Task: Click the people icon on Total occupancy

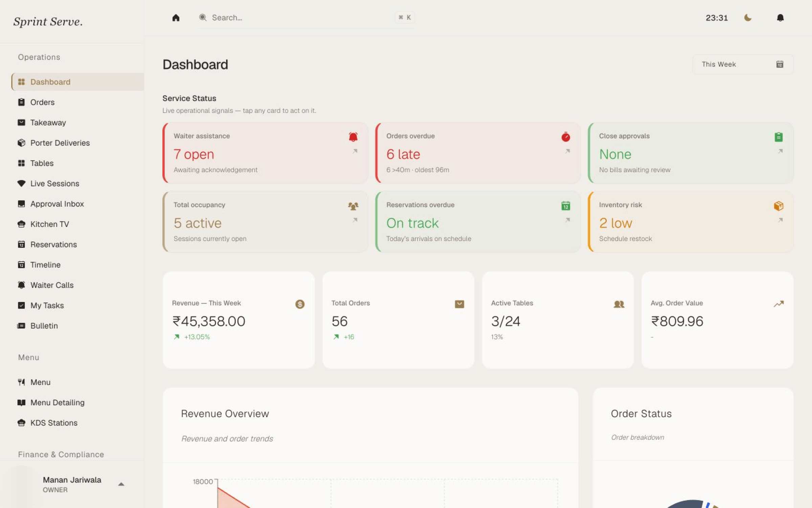Action: 353,206
